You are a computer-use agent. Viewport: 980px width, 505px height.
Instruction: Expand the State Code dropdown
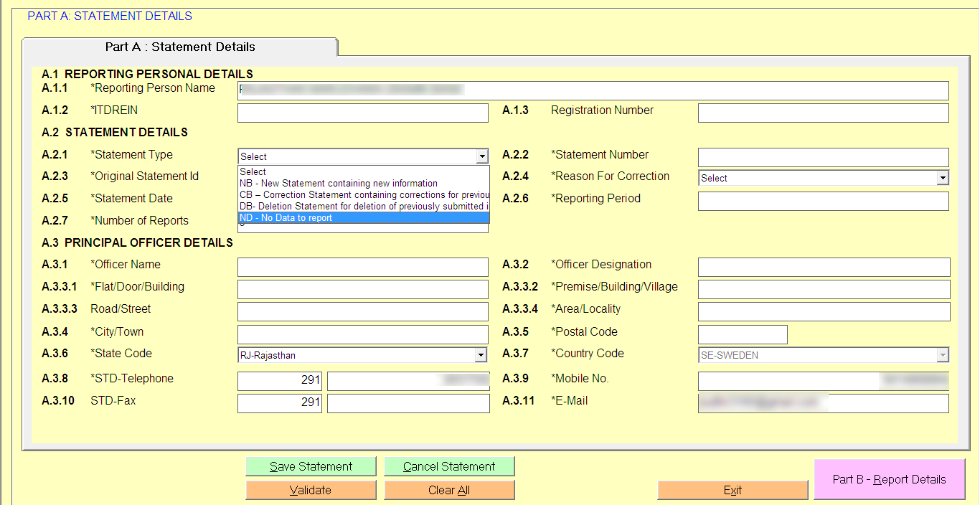pos(480,355)
